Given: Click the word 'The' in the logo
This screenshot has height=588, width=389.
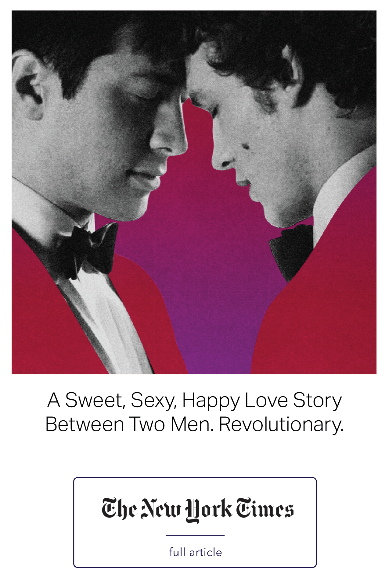Looking at the screenshot, I should [119, 508].
